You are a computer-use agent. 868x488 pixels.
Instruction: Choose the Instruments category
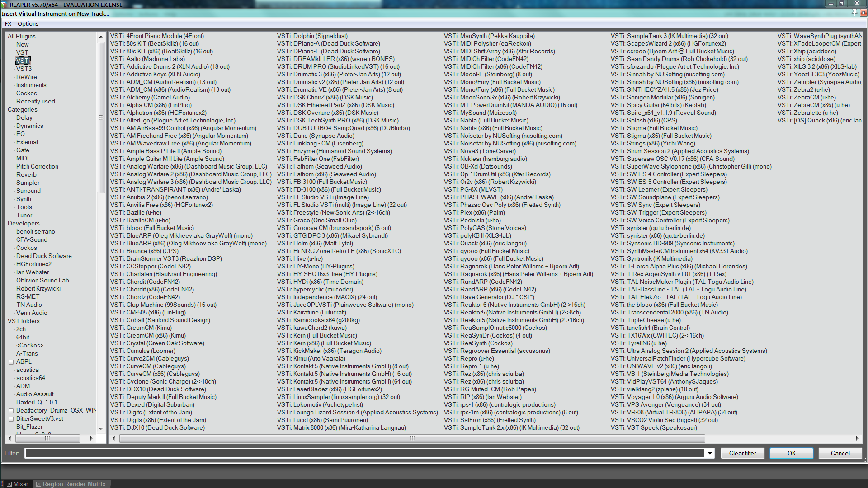pyautogui.click(x=31, y=85)
